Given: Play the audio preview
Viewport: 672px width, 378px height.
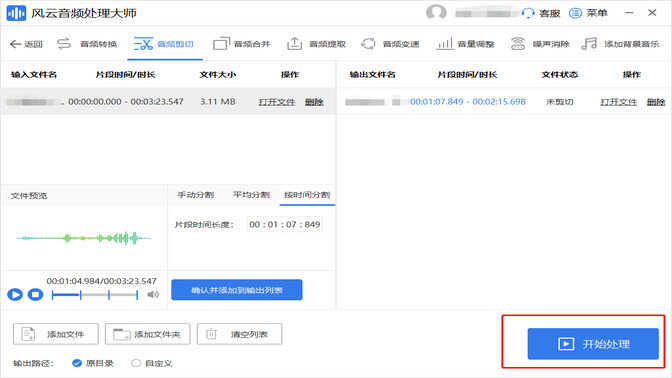Looking at the screenshot, I should tap(15, 294).
